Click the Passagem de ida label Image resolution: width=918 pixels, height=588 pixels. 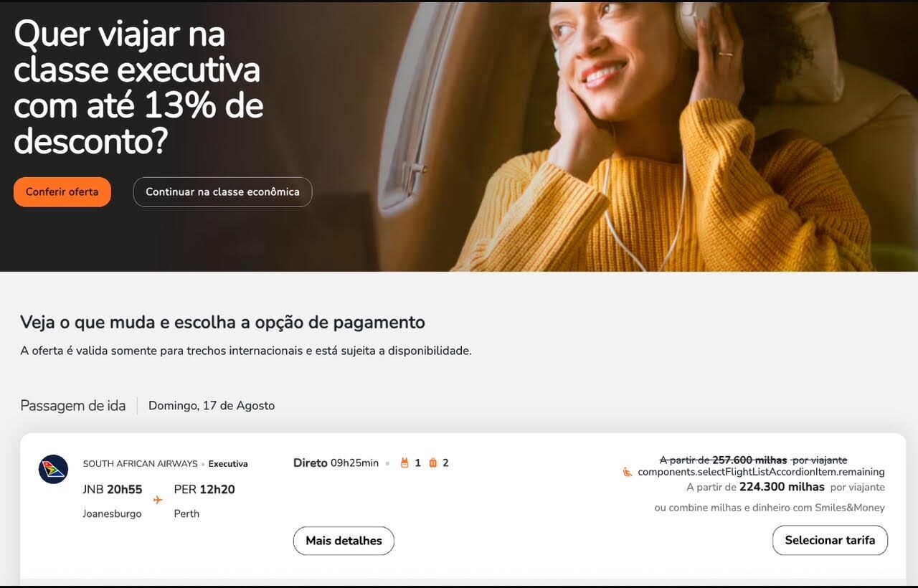73,406
